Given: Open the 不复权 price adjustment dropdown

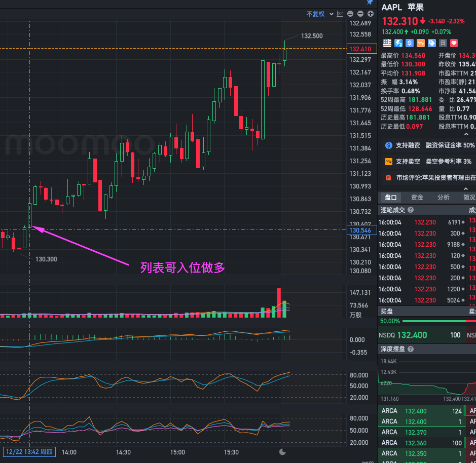Looking at the screenshot, I should pos(320,14).
